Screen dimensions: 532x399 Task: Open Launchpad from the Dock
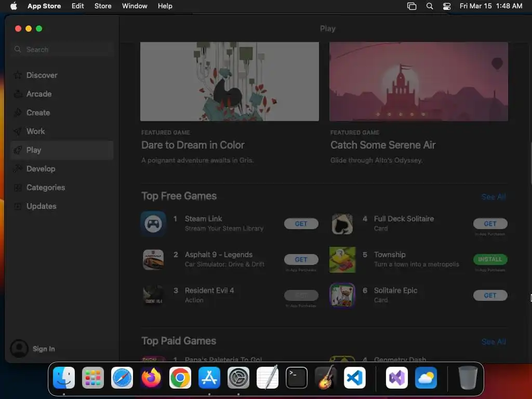pyautogui.click(x=93, y=378)
